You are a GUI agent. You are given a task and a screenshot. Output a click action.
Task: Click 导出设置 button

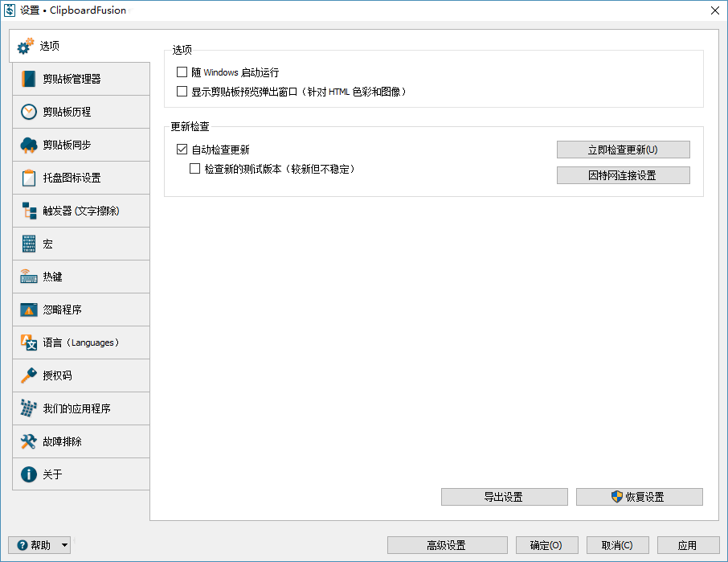504,497
